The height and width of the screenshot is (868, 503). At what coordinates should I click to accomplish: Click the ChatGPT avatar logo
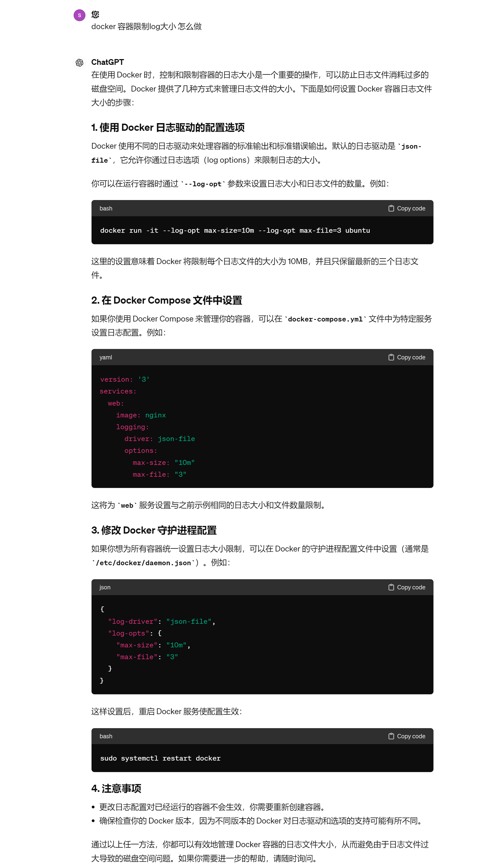coord(79,62)
